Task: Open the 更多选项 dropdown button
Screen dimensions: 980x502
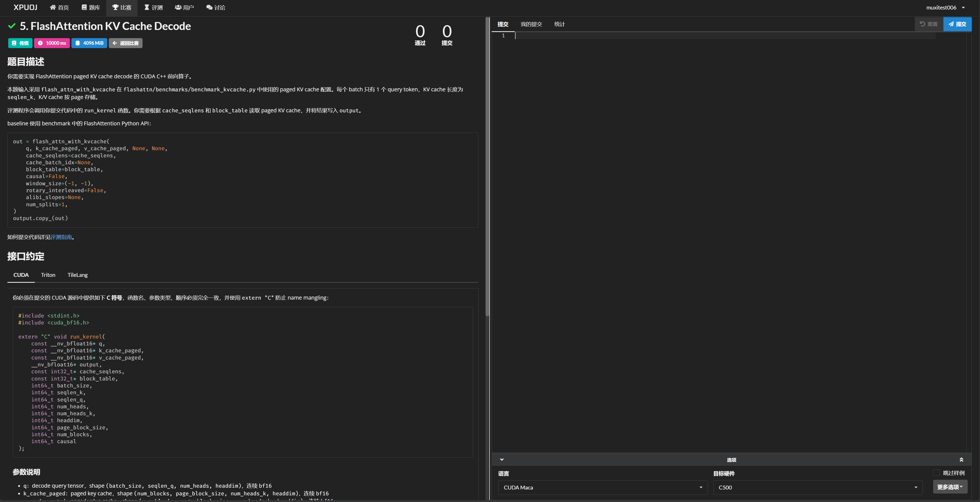Action: (x=950, y=487)
